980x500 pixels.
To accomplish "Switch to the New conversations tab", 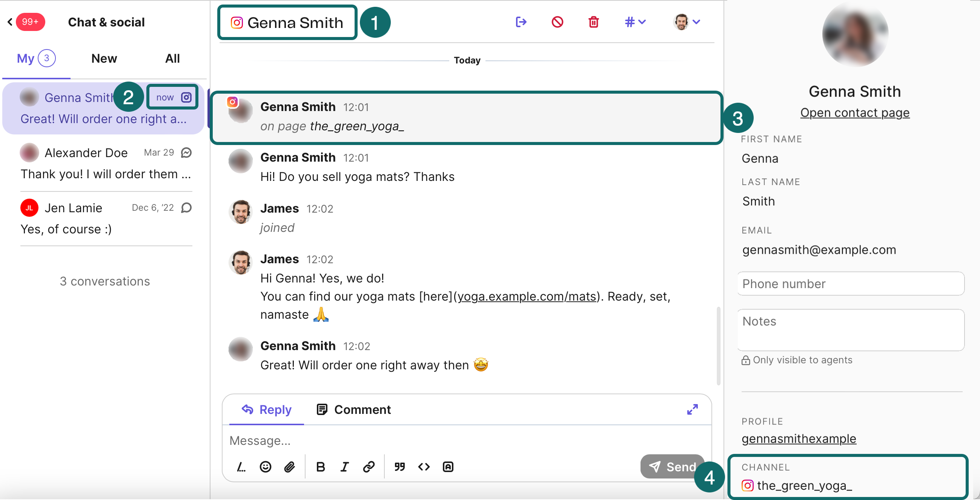I will [104, 58].
